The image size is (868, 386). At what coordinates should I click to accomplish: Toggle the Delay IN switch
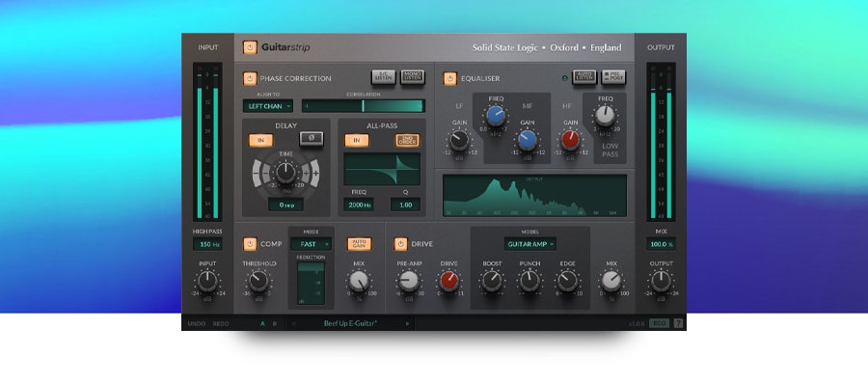point(260,140)
